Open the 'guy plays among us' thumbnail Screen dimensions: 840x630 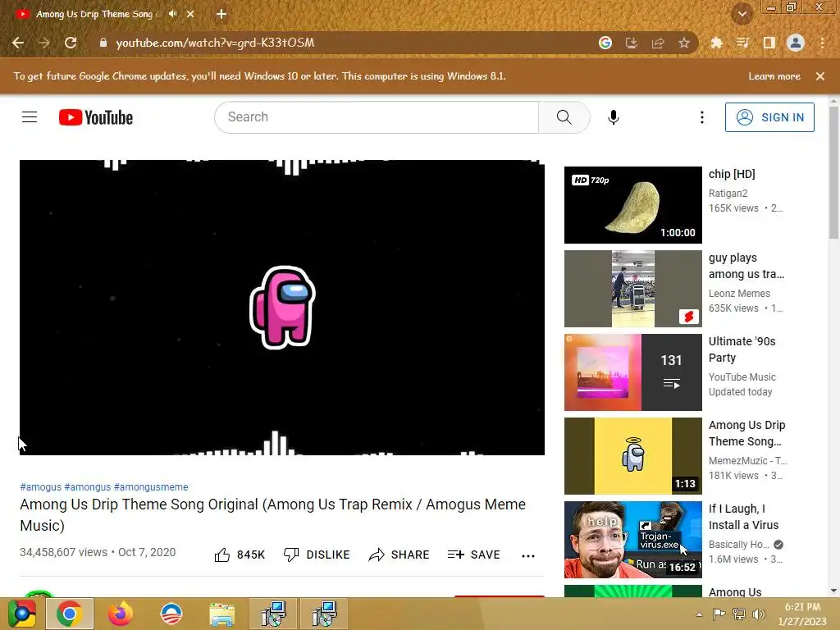point(632,289)
